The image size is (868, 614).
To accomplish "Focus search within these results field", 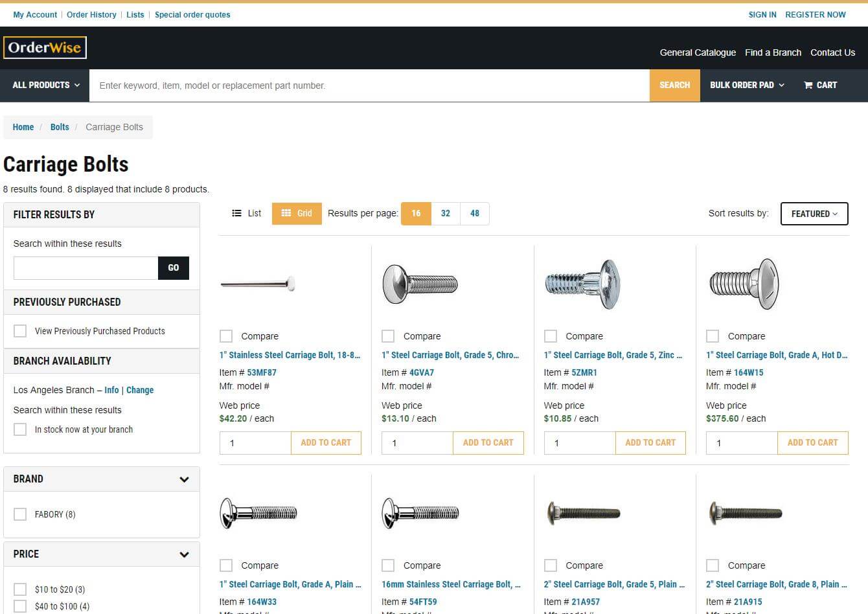I will tap(86, 267).
